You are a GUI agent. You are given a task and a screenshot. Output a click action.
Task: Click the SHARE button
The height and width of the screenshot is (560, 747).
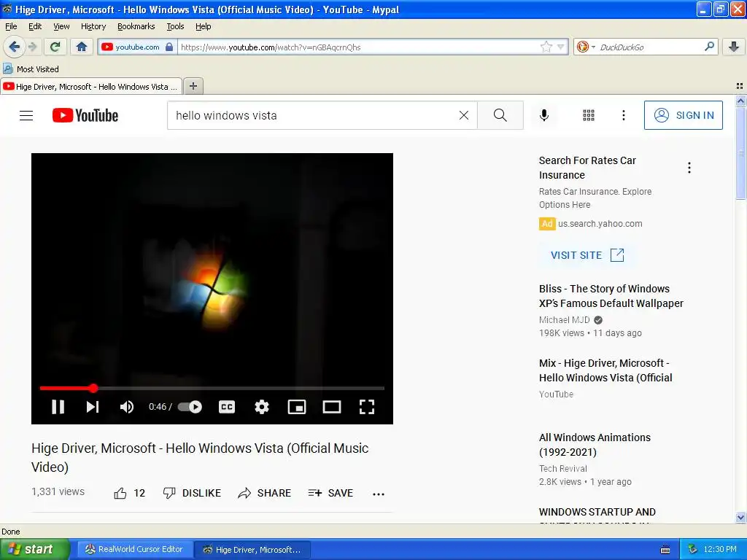(264, 494)
